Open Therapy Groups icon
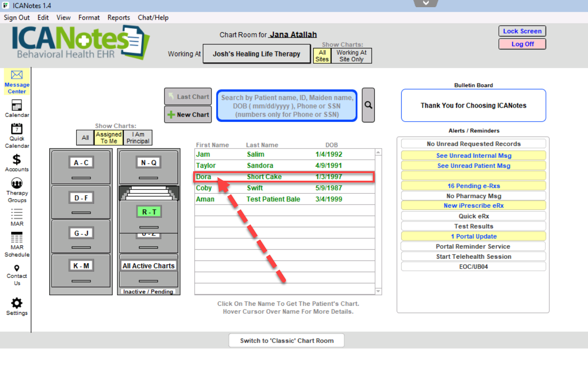 pyautogui.click(x=17, y=183)
